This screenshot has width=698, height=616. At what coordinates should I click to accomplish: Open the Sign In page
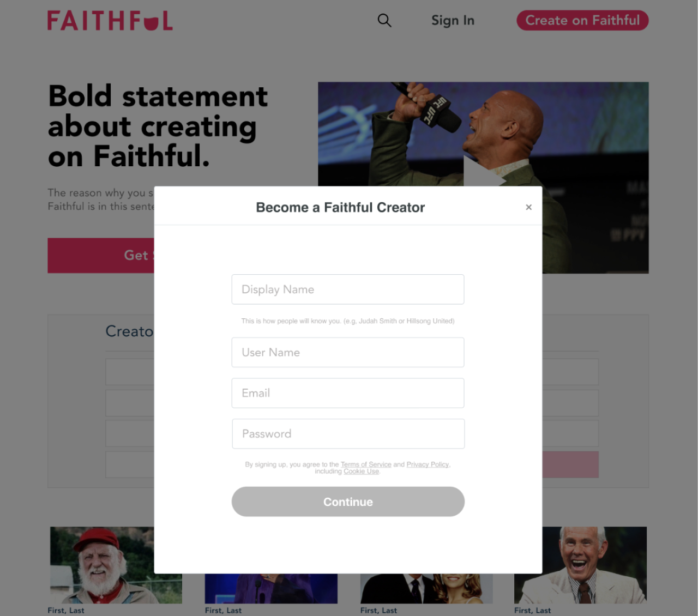(x=453, y=21)
